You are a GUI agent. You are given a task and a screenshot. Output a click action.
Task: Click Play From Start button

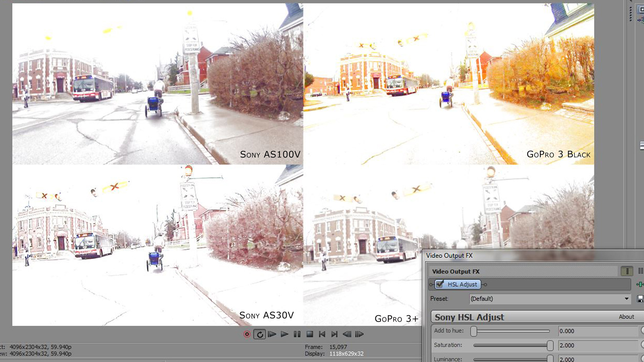coord(272,334)
